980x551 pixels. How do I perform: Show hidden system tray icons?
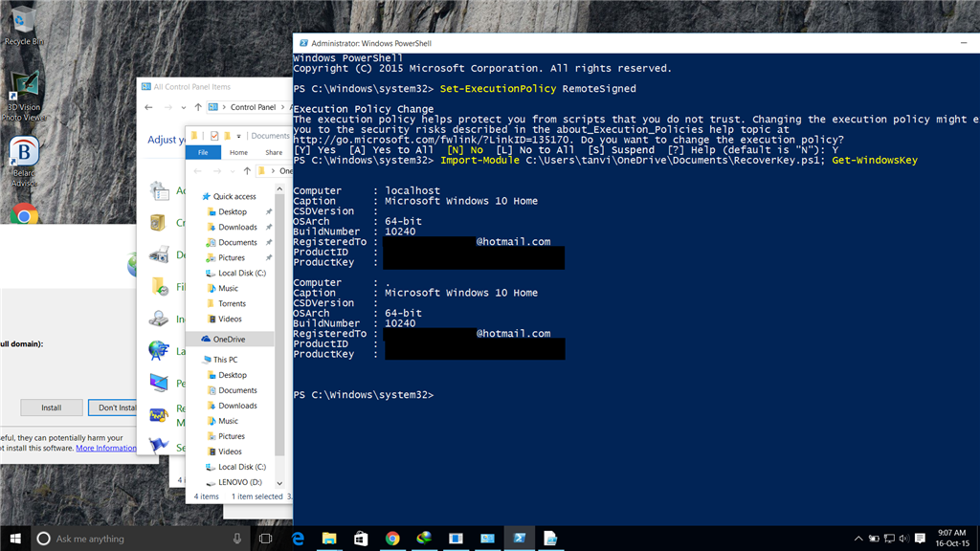858,539
